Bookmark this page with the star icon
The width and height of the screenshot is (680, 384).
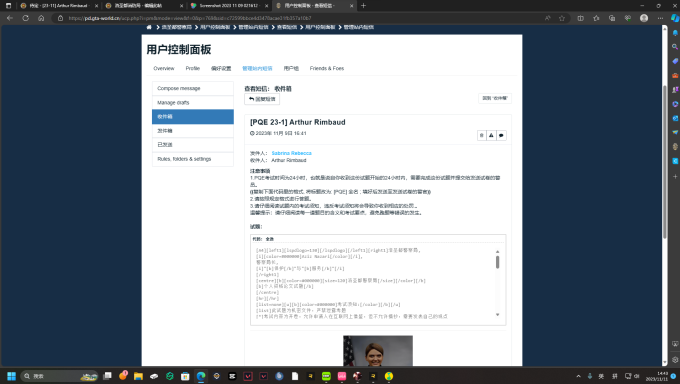coord(562,18)
